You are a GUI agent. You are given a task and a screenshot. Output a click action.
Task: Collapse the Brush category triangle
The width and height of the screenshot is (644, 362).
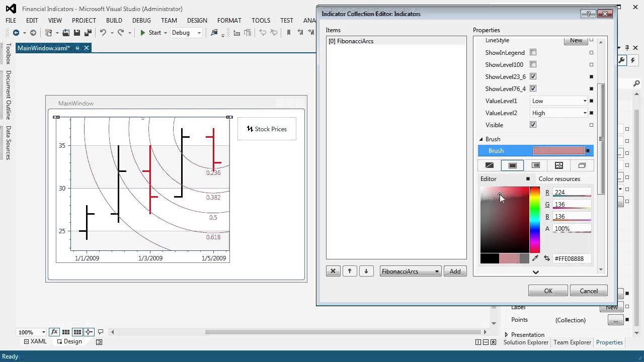tap(481, 139)
